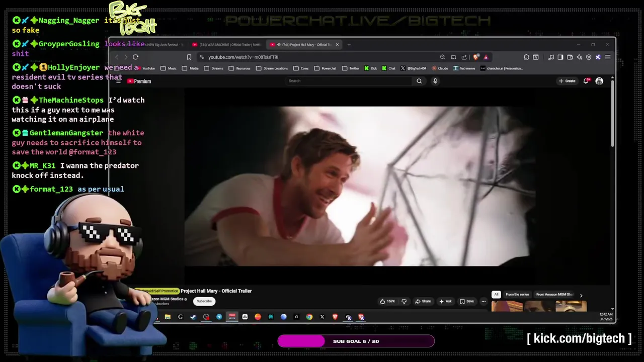Open the Music bookmarks folder

pyautogui.click(x=169, y=68)
